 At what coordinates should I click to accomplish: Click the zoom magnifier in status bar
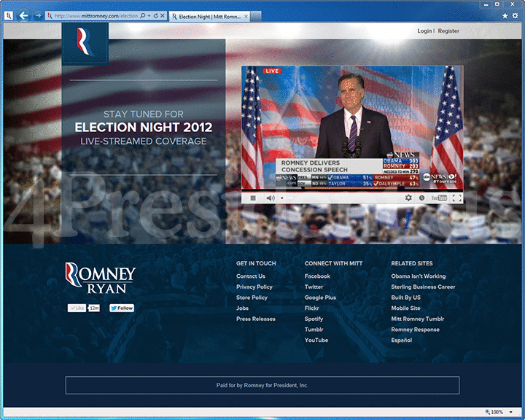click(488, 412)
